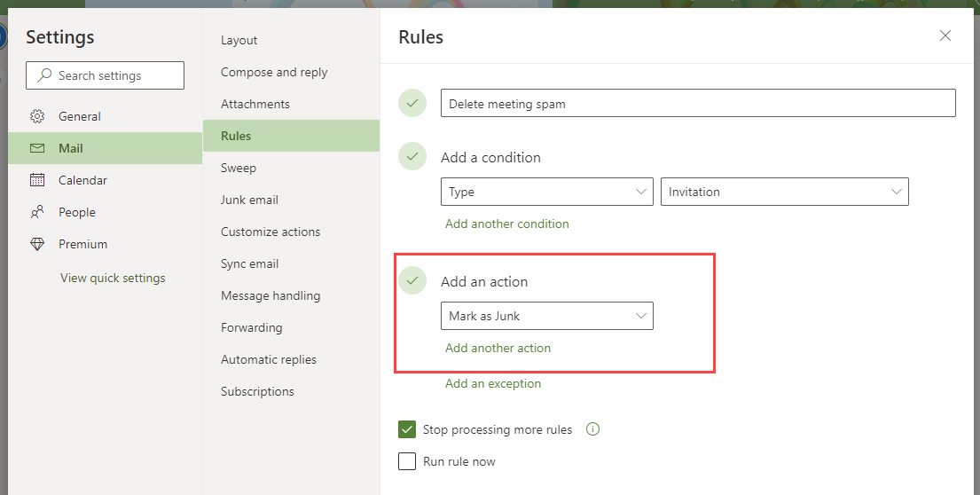The height and width of the screenshot is (495, 980).
Task: Click Add another condition link
Action: point(507,224)
